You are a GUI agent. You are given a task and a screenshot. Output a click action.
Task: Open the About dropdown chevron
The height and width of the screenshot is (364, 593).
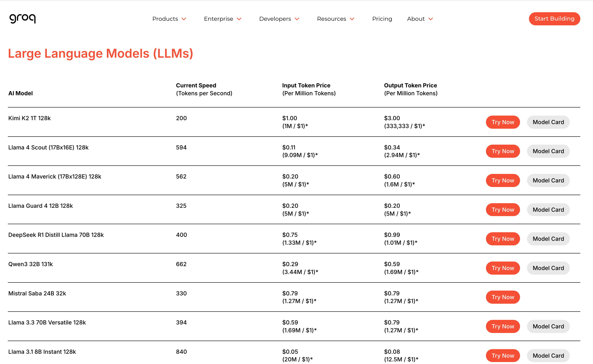pyautogui.click(x=431, y=19)
